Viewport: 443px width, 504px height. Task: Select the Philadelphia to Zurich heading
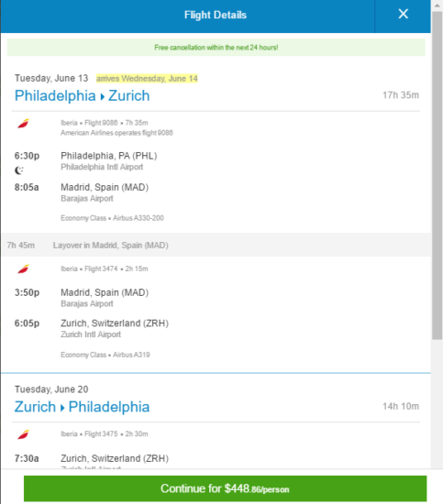pyautogui.click(x=82, y=96)
